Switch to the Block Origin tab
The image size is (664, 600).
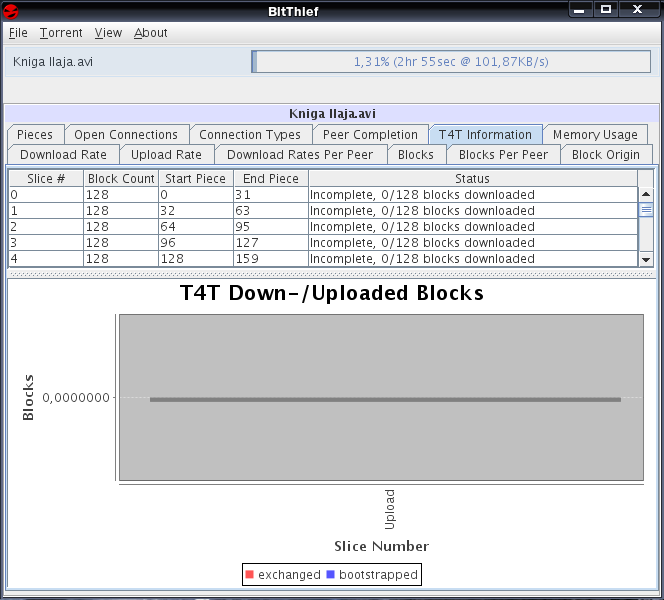coord(606,155)
